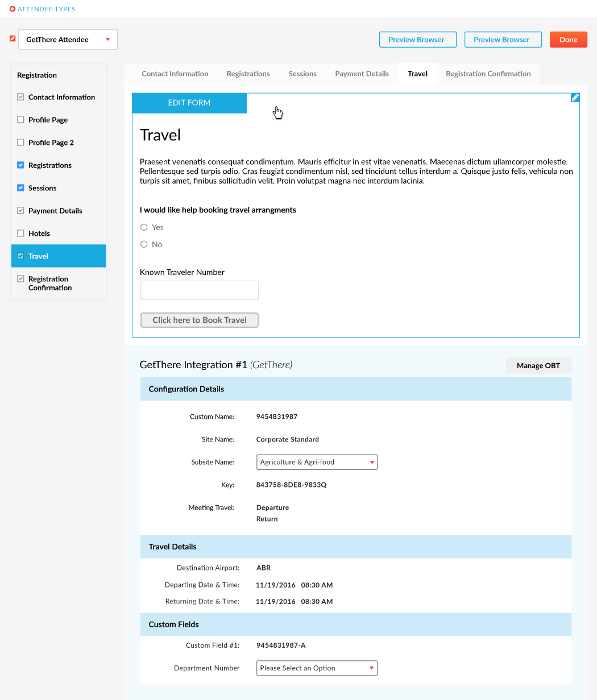
Task: Click the Attendee Types back link
Action: tap(46, 9)
